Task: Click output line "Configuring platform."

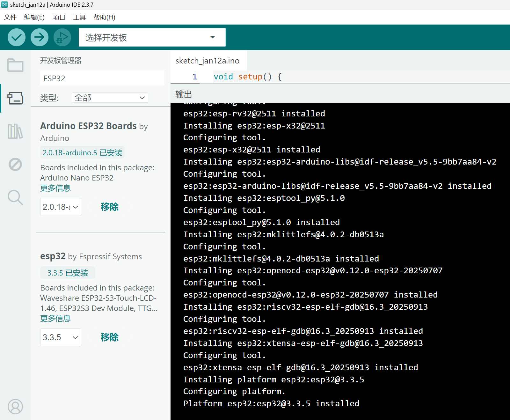Action: 234,391
